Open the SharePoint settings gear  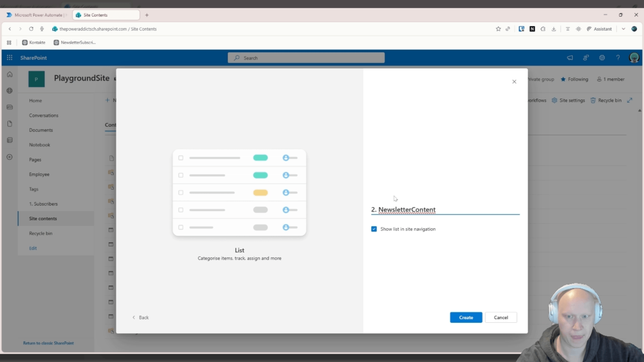[x=602, y=58]
